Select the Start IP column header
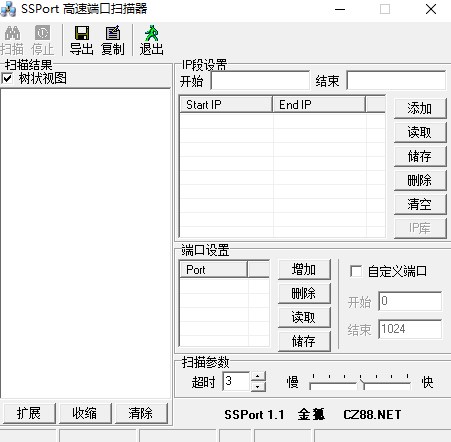Image resolution: width=451 pixels, height=442 pixels. pyautogui.click(x=226, y=105)
